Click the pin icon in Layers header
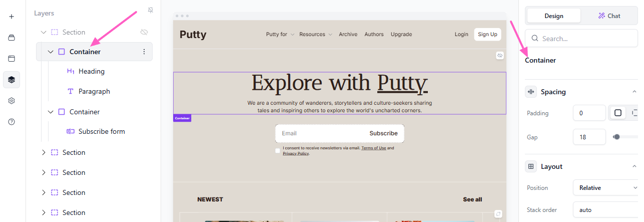 click(x=151, y=11)
